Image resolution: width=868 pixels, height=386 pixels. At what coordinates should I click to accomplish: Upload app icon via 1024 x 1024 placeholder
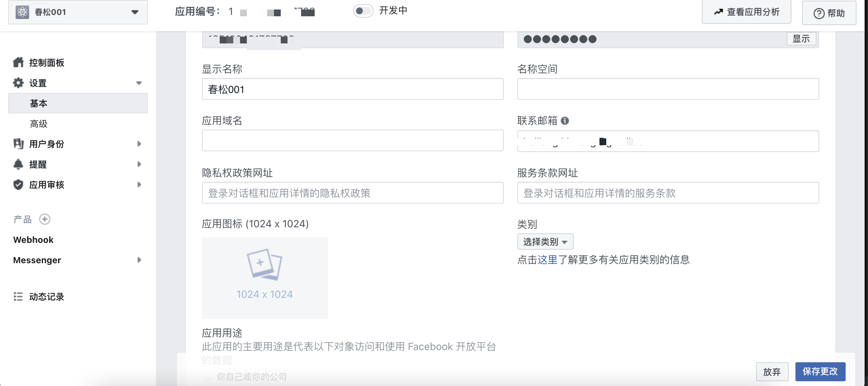coord(265,278)
